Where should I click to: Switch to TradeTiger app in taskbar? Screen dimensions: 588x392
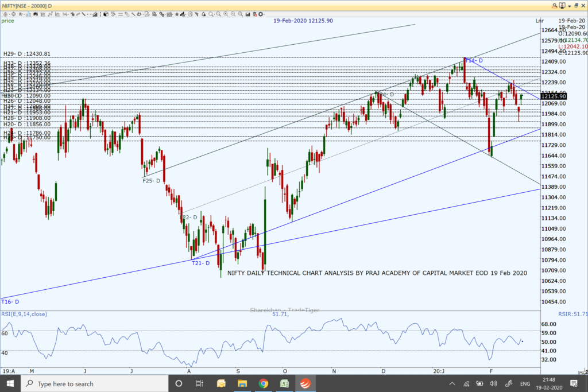[305, 383]
